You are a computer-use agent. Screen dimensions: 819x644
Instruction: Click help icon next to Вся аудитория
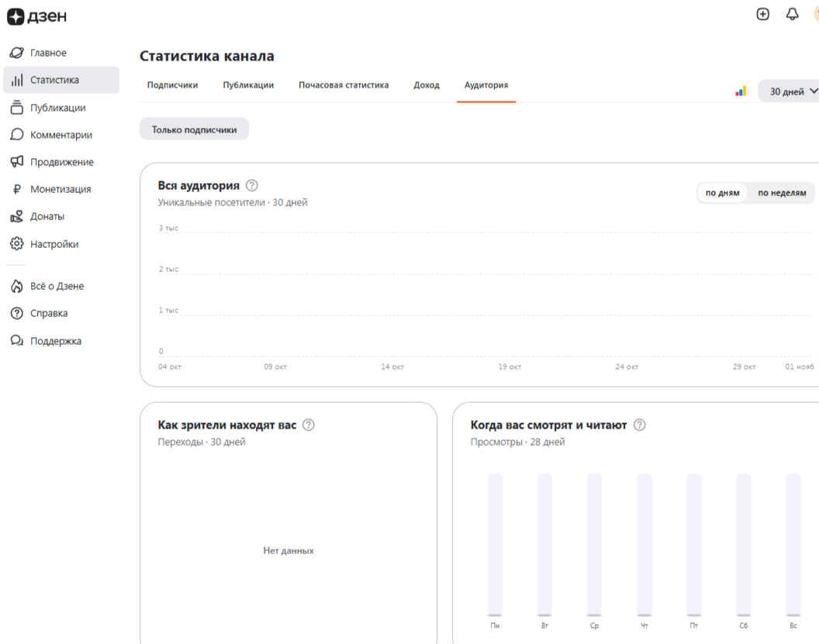[251, 185]
